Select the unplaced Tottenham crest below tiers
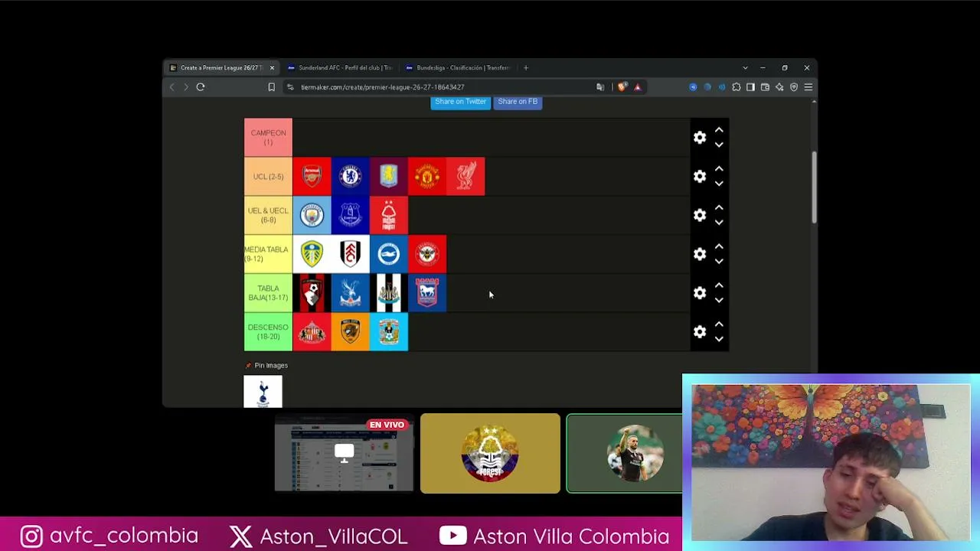This screenshot has width=980, height=551. (x=263, y=391)
